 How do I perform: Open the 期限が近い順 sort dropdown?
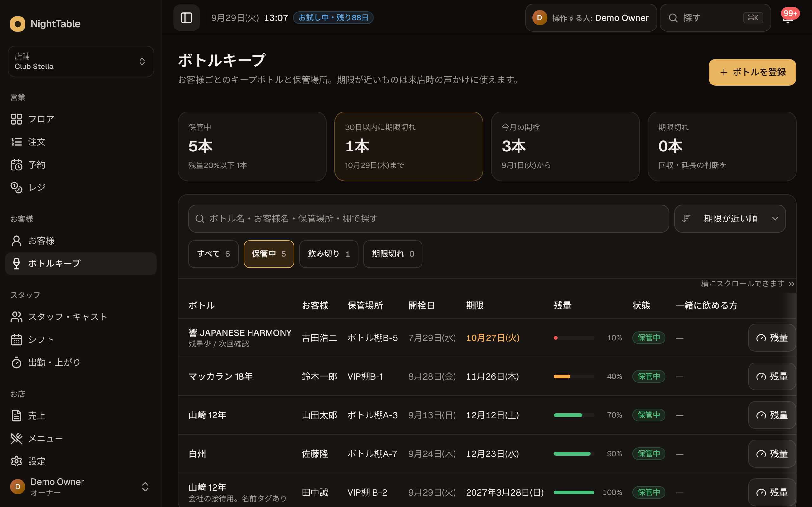pyautogui.click(x=730, y=219)
